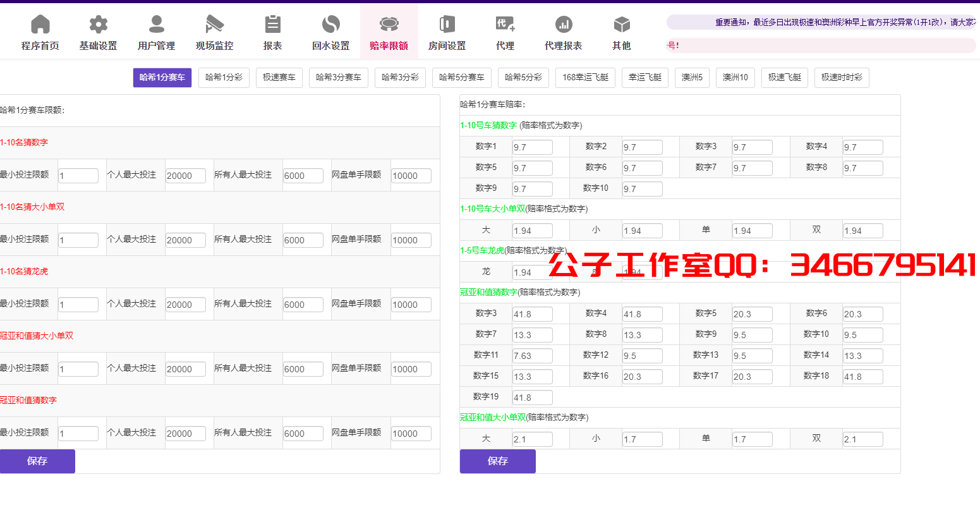Edit 1-10号车 双 odds field
This screenshot has width=980, height=529.
click(863, 231)
